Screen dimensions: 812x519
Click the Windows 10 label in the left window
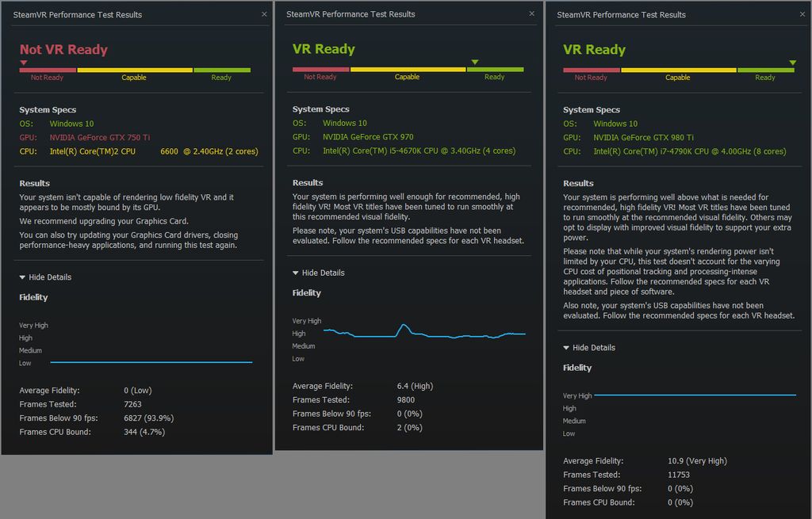click(x=71, y=124)
